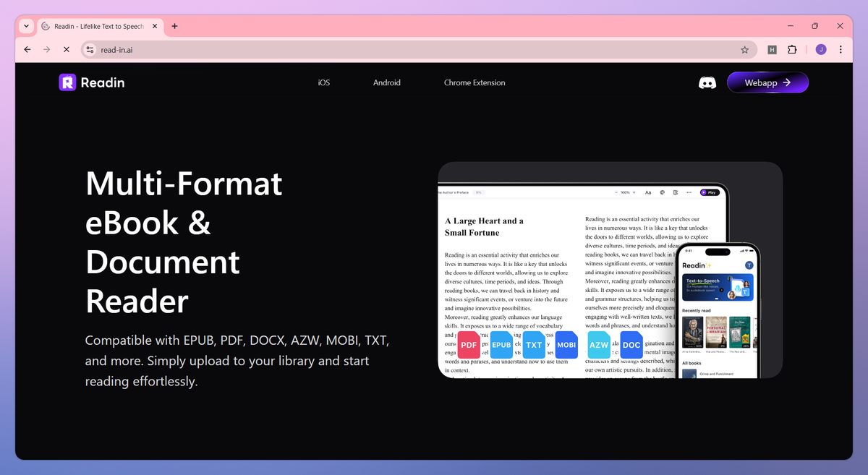Stop page loading with X button
The height and width of the screenshot is (475, 868).
coord(66,50)
